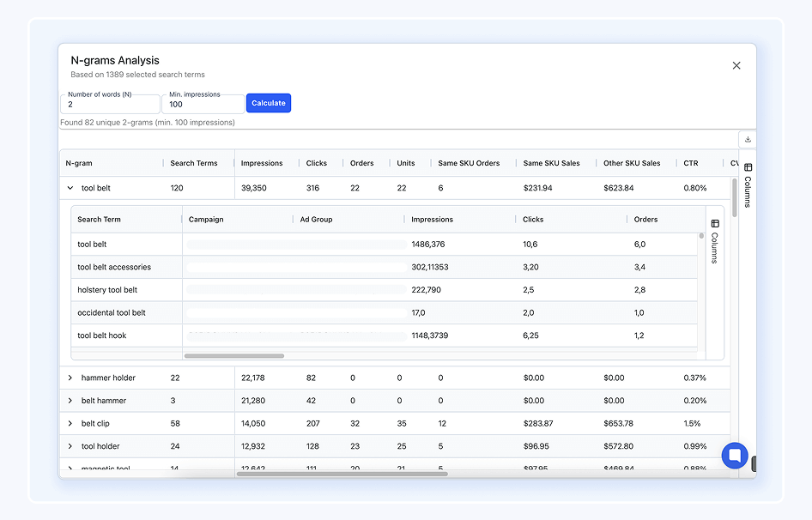The height and width of the screenshot is (520, 812).
Task: Click the download export icon
Action: [x=748, y=139]
